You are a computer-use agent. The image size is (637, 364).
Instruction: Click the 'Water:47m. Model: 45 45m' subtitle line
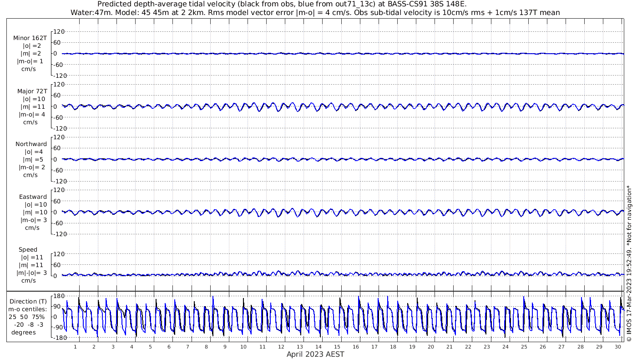tap(315, 12)
